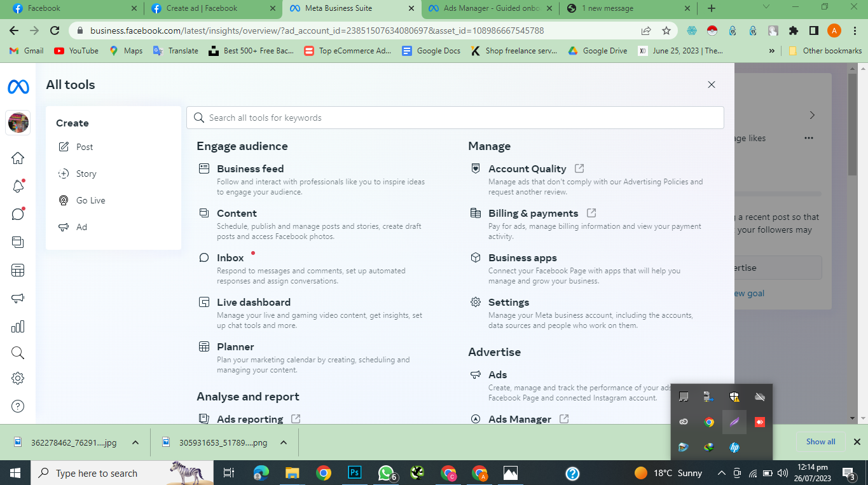Viewport: 868px width, 485px height.
Task: Open the Inbox tool
Action: (230, 257)
